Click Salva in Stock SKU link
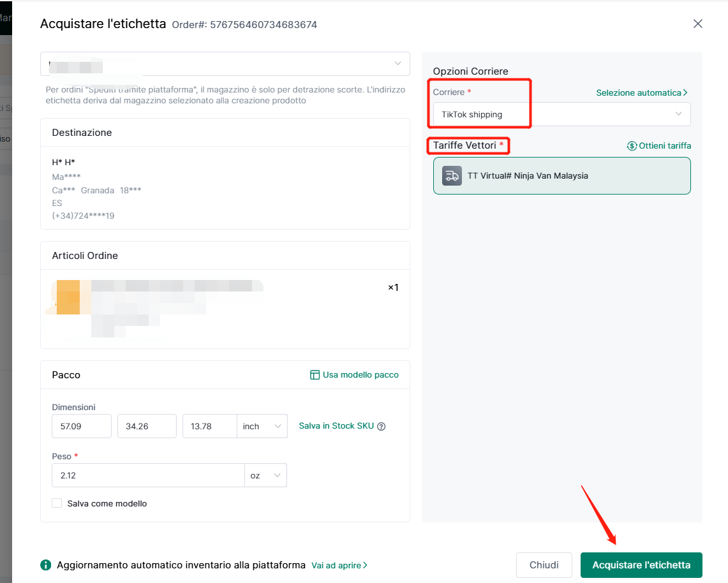 [x=336, y=425]
